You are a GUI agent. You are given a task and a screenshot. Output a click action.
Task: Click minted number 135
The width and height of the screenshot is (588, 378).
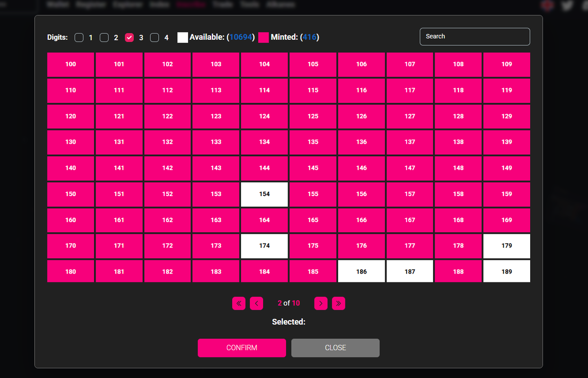pos(313,142)
